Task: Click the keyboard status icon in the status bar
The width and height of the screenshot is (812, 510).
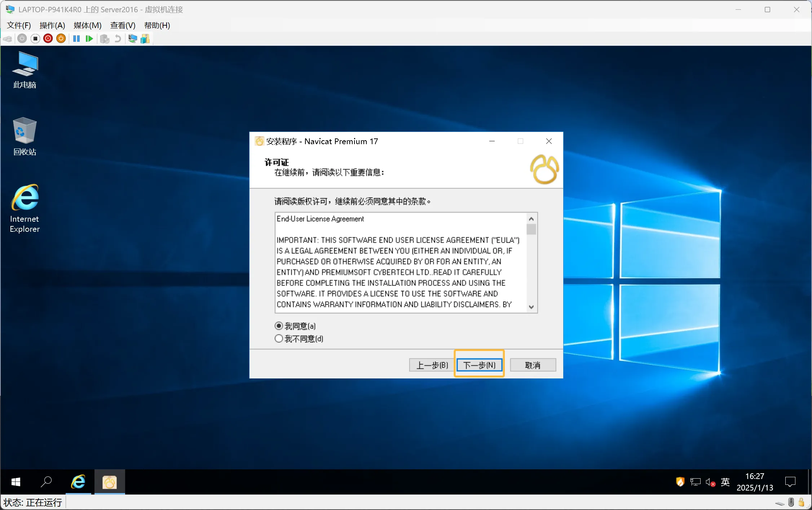Action: 780,503
